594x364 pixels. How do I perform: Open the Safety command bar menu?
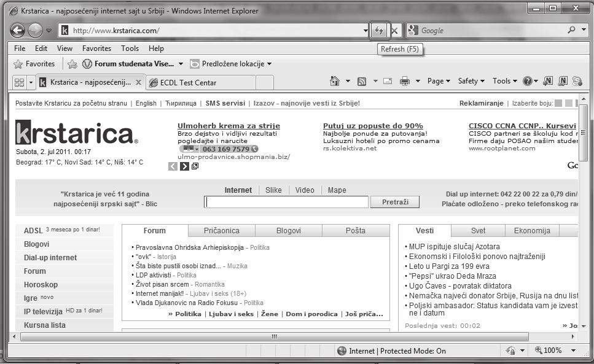471,81
